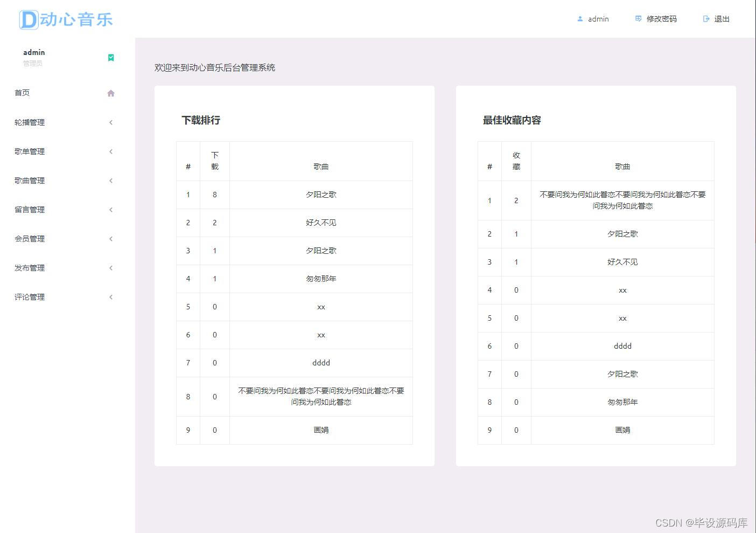Image resolution: width=756 pixels, height=533 pixels.
Task: Click the home icon beside 首页
Action: pyautogui.click(x=111, y=93)
